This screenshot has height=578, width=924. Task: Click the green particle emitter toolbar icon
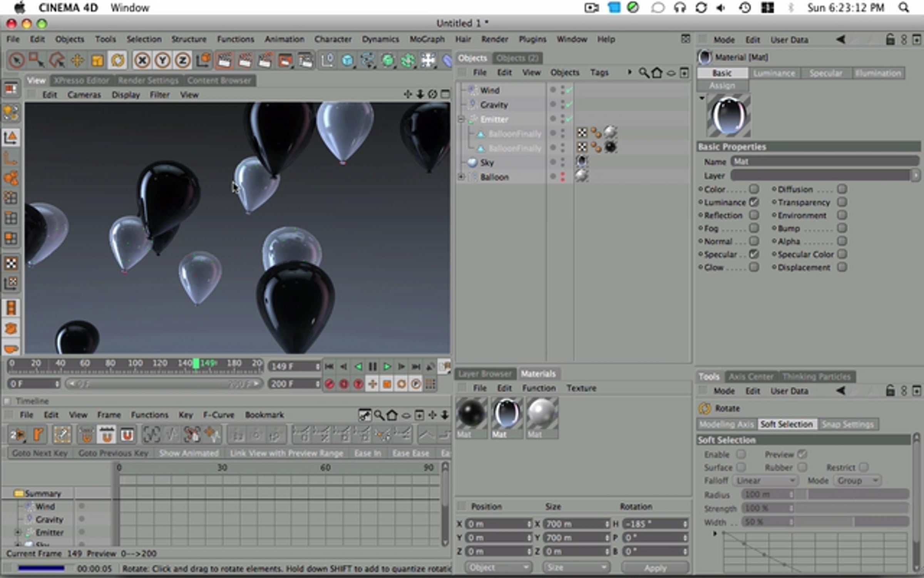(408, 60)
